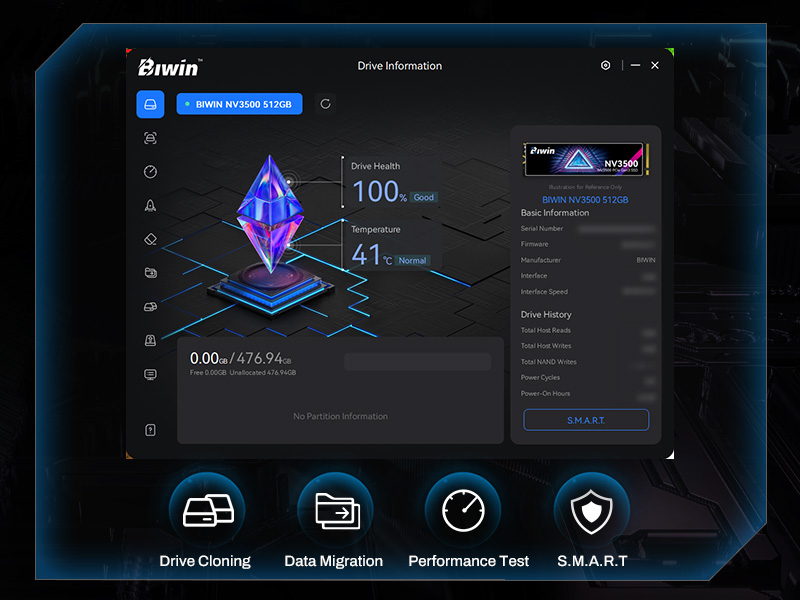Click the Biwin logo in title bar
Screen dimensions: 800x600
[x=169, y=67]
